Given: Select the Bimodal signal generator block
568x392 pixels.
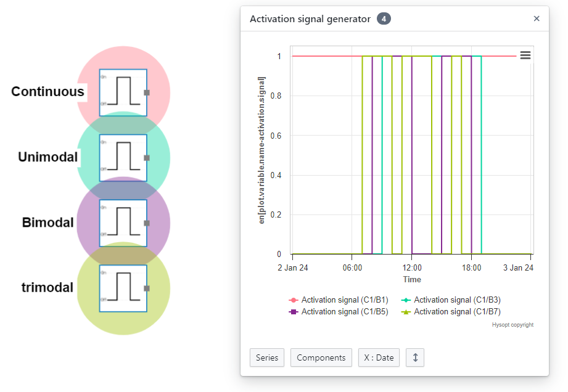Looking at the screenshot, I should [x=123, y=223].
